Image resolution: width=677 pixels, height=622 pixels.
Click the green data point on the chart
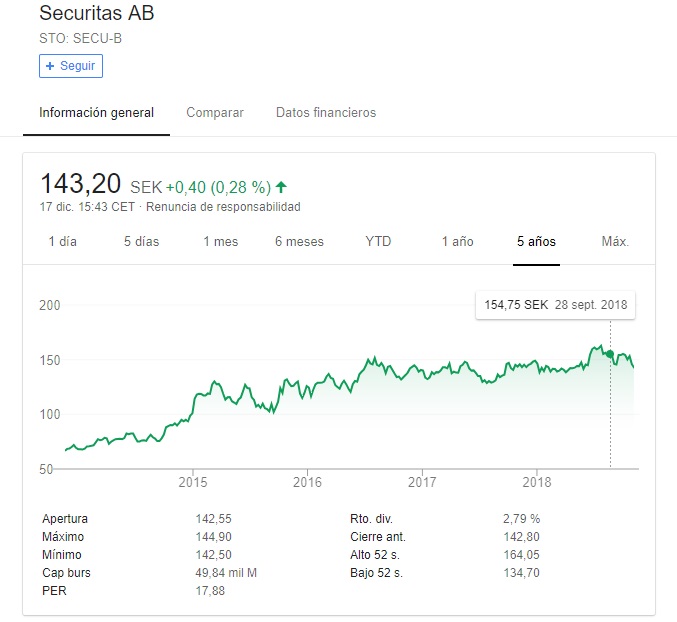coord(610,354)
